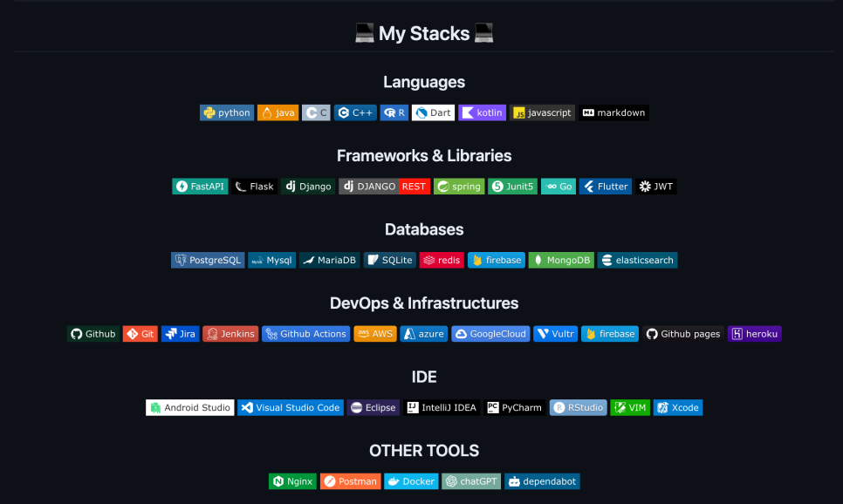Image resolution: width=843 pixels, height=504 pixels.
Task: Select the dependabot badge
Action: [x=542, y=481]
